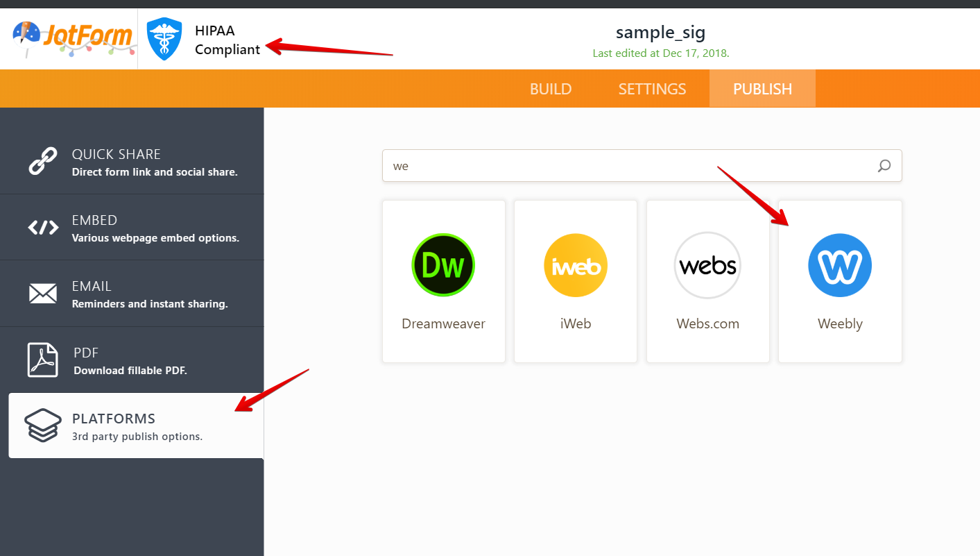Viewport: 980px width, 556px height.
Task: Open the EMBED sidebar section
Action: click(x=132, y=227)
